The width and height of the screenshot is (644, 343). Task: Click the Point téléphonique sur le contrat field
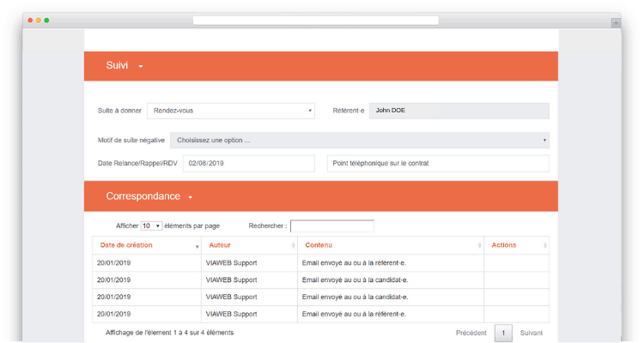438,163
